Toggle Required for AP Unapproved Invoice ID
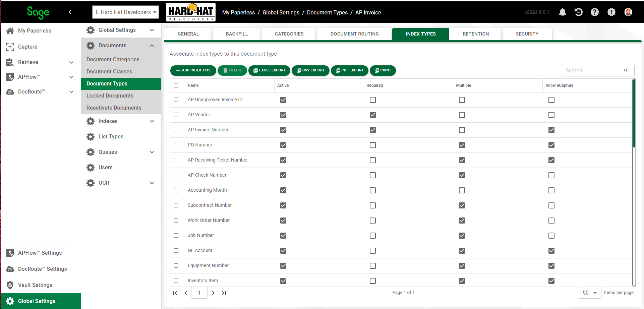Screen dimensions: 644x309 [x=373, y=100]
